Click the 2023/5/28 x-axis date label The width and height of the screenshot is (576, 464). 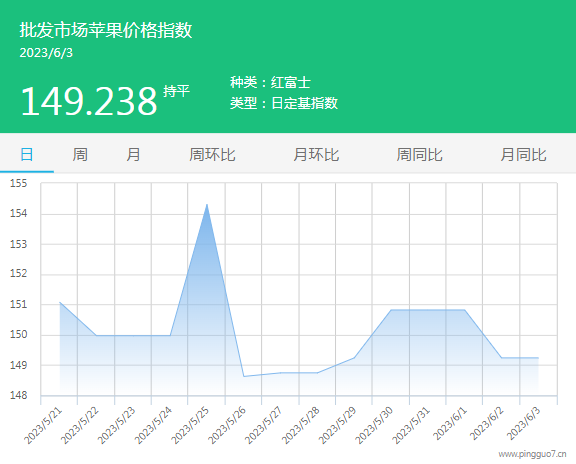[x=300, y=425]
